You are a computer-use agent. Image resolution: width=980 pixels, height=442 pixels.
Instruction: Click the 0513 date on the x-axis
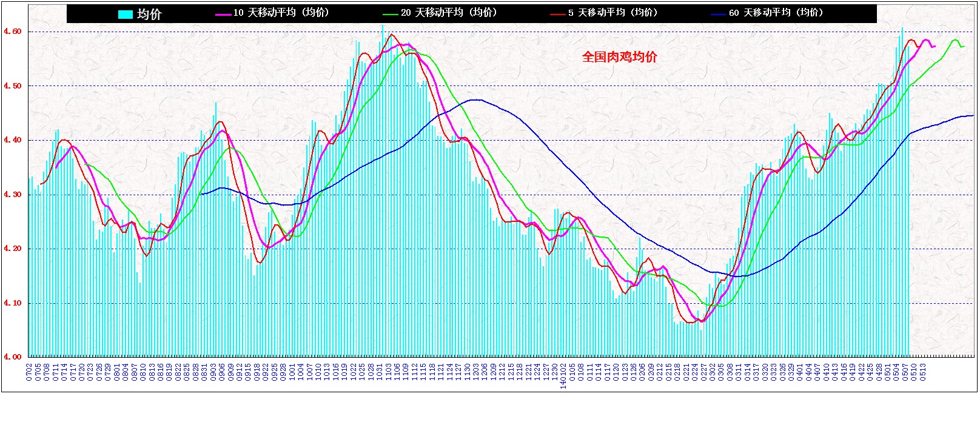(923, 370)
